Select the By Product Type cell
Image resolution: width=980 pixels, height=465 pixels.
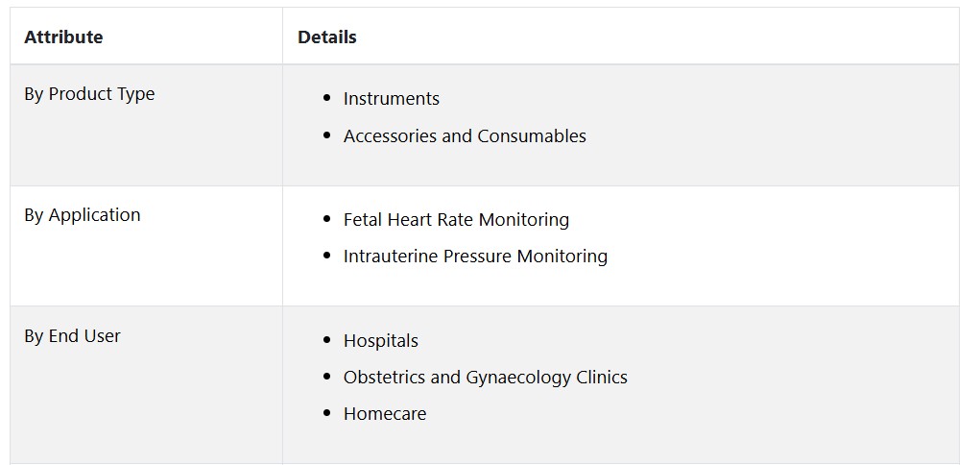click(x=146, y=125)
